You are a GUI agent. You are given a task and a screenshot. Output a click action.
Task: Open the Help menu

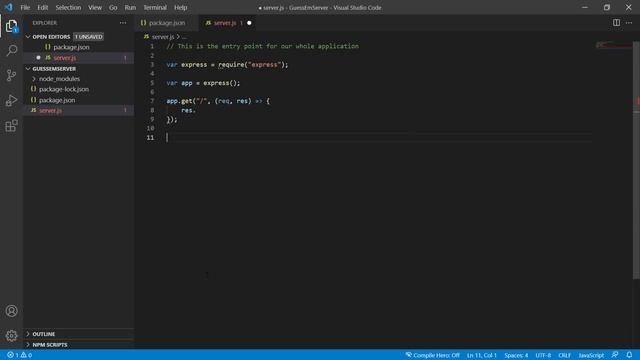pos(180,7)
